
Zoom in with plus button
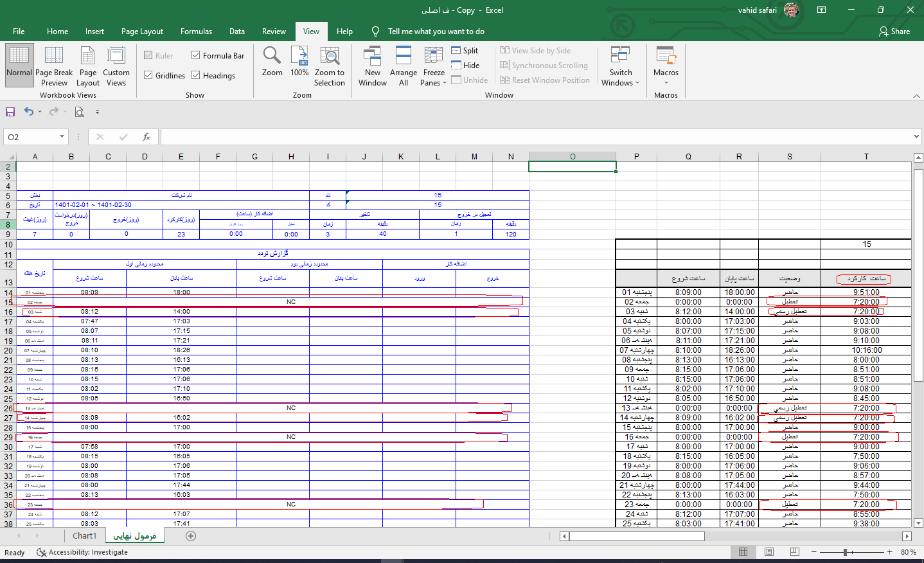[890, 552]
